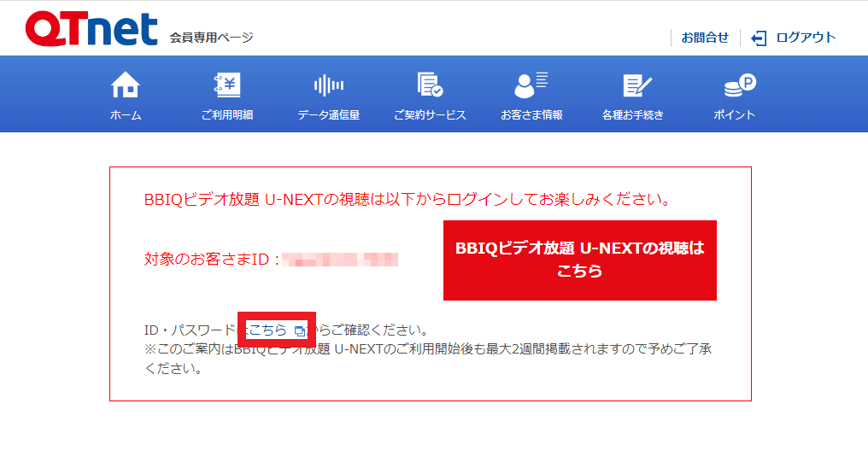Select the データ通信量 menu label
This screenshot has width=868, height=456.
[329, 115]
